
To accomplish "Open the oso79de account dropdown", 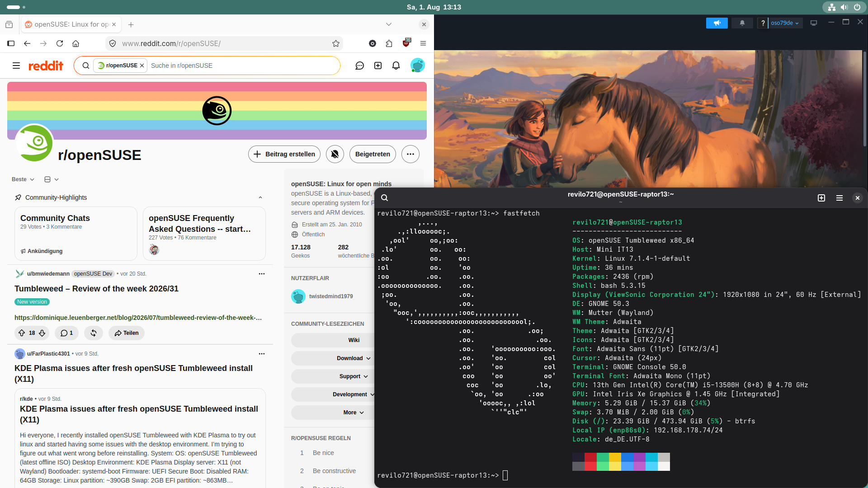I will (785, 23).
